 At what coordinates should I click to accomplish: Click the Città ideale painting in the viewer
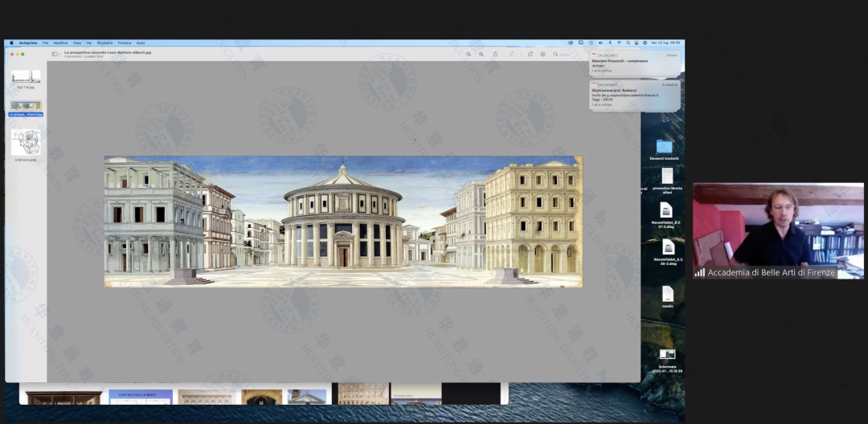click(343, 221)
